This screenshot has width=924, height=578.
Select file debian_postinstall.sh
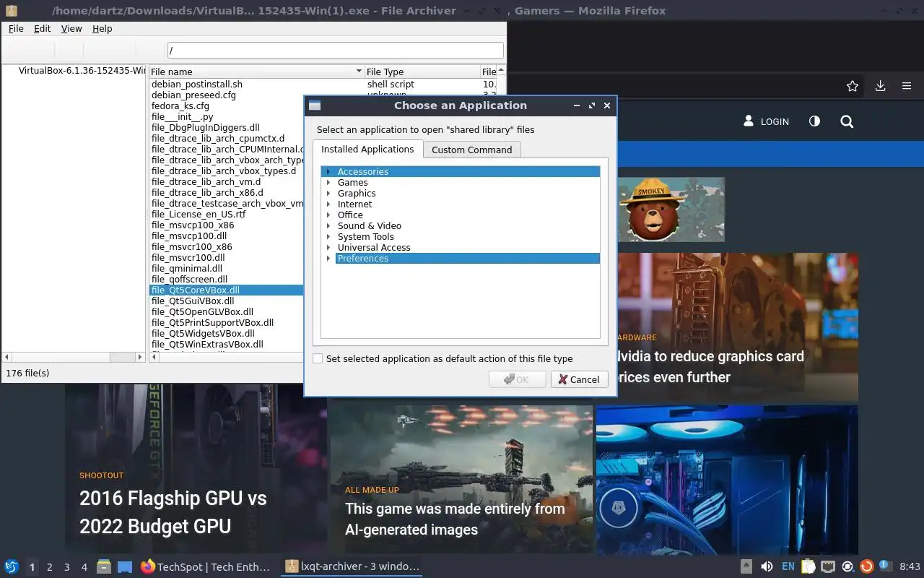pyautogui.click(x=197, y=84)
